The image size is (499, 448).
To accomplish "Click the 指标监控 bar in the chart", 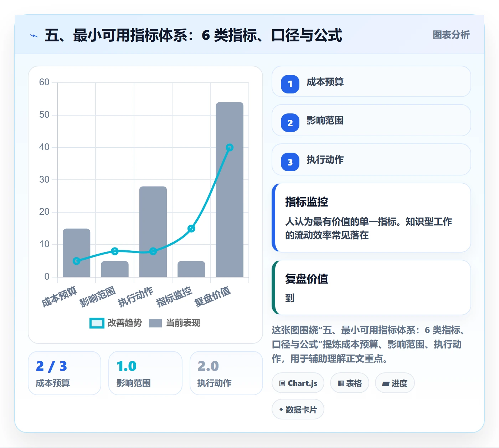I will coord(191,269).
